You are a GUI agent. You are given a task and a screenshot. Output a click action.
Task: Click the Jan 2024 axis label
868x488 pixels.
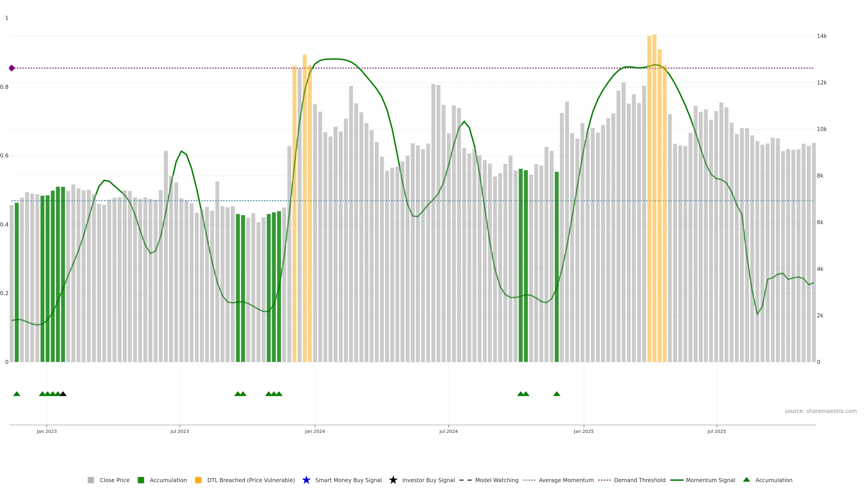(315, 432)
